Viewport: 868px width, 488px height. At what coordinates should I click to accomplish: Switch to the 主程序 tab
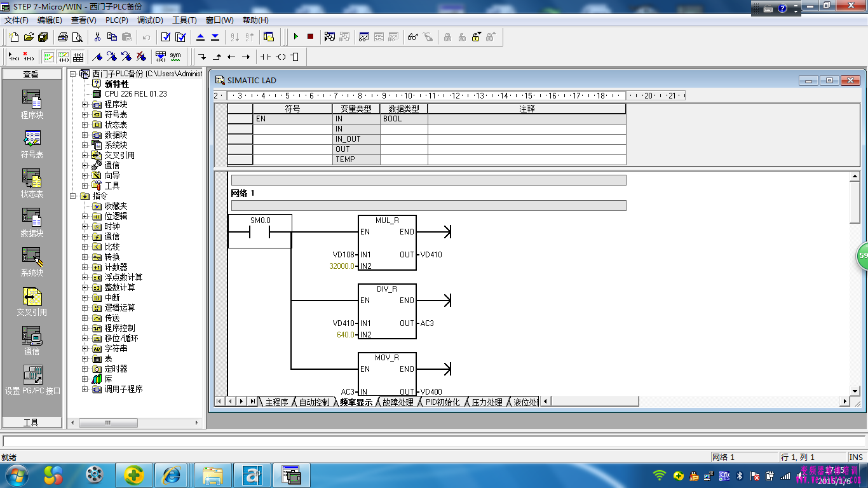click(276, 402)
